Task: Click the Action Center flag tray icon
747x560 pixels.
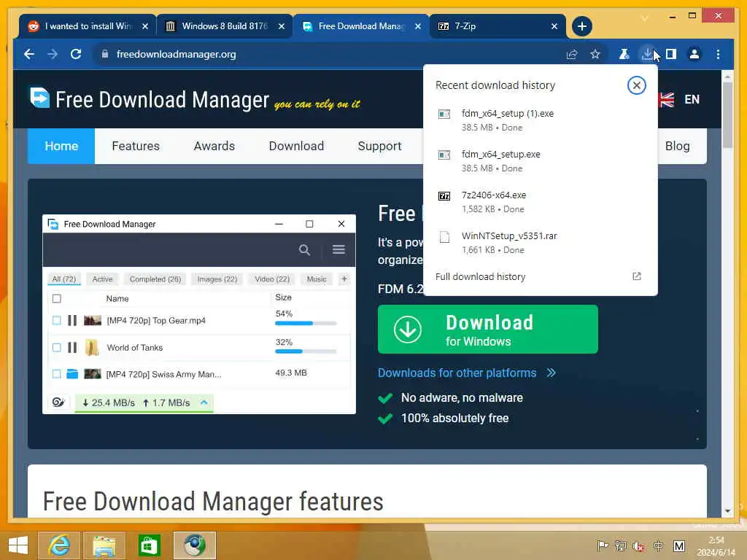Action: point(602,545)
